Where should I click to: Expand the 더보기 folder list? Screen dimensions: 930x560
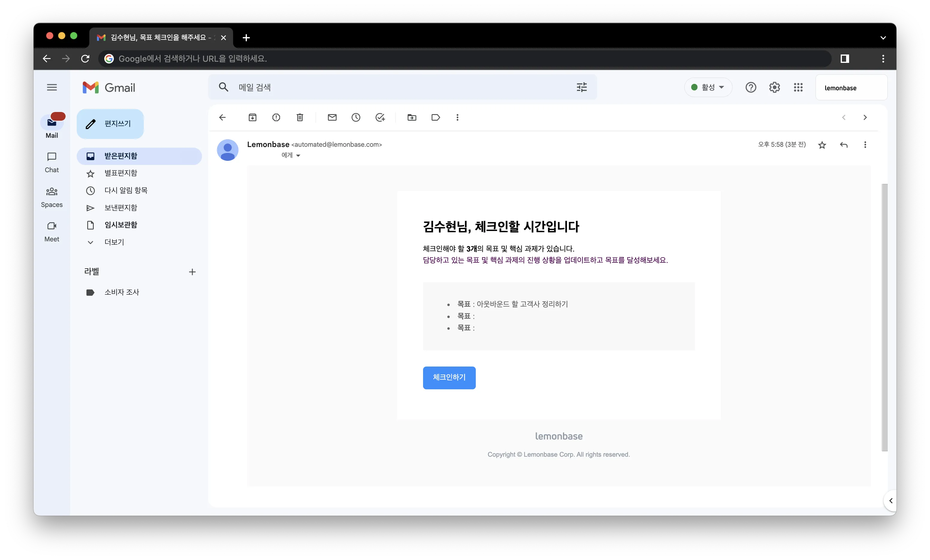114,242
